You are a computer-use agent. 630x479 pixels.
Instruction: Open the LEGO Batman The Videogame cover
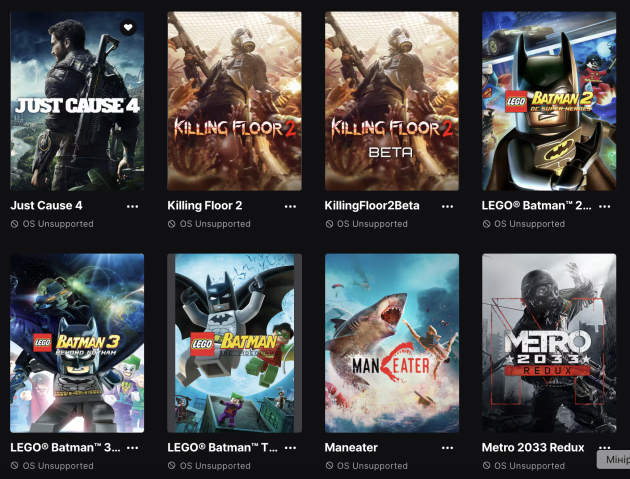(x=234, y=343)
